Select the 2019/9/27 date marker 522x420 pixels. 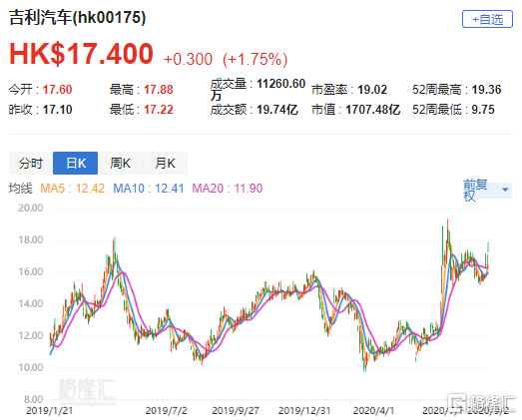tap(236, 411)
